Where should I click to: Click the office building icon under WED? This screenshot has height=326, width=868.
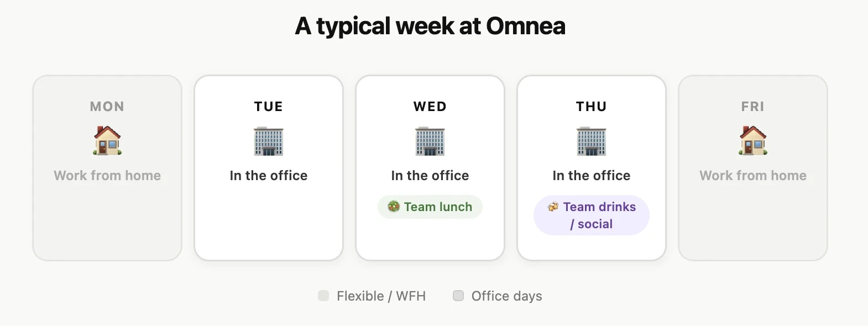pyautogui.click(x=430, y=141)
